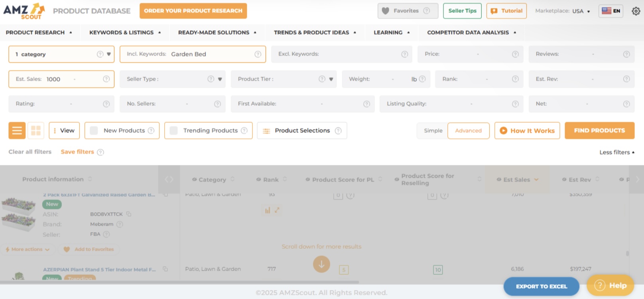Click help icon in First Available filter
Screen dimensions: 644x299
click(366, 104)
